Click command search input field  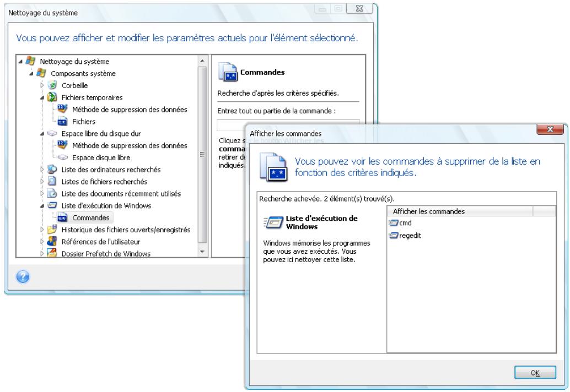(288, 125)
